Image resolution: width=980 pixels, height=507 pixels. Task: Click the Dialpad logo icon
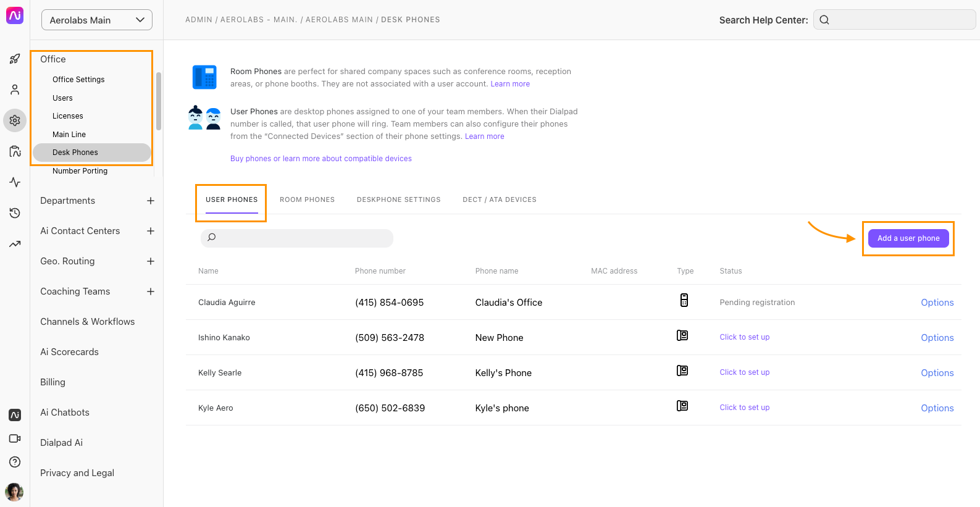[x=15, y=15]
